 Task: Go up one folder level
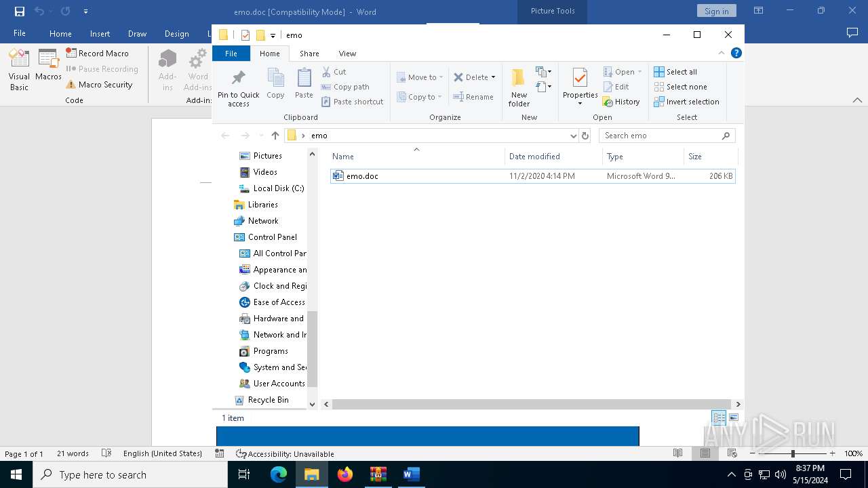[275, 136]
